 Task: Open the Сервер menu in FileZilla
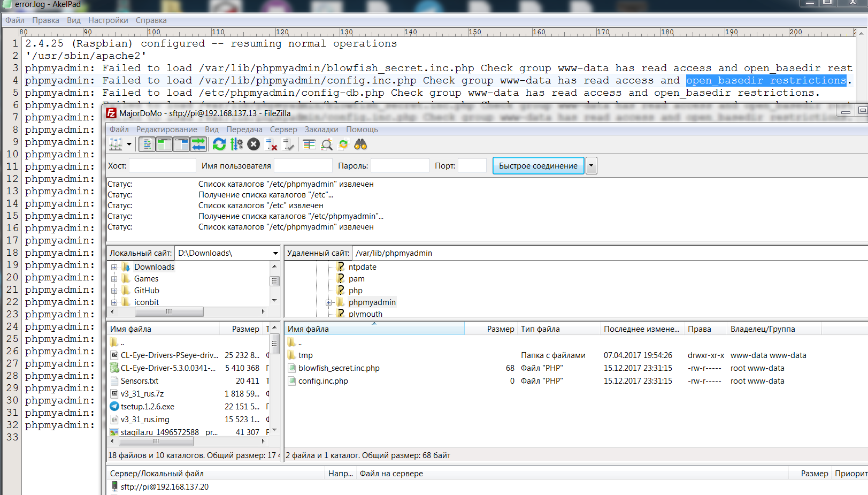(x=283, y=130)
